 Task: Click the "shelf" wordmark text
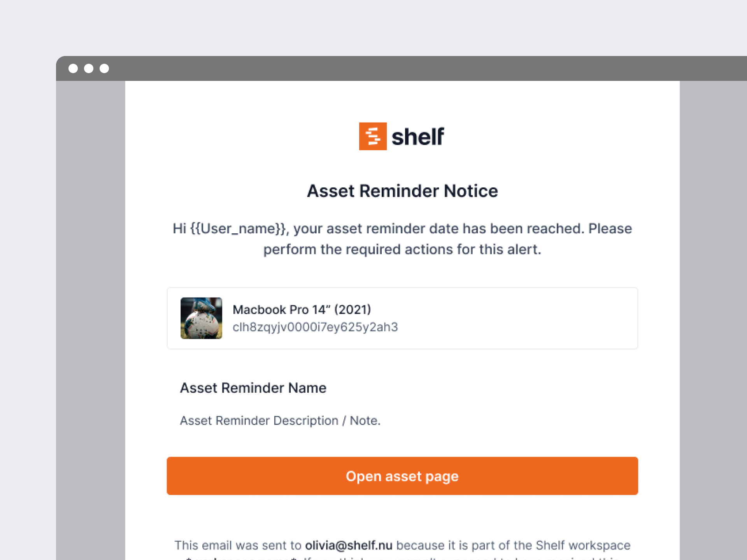point(417,137)
